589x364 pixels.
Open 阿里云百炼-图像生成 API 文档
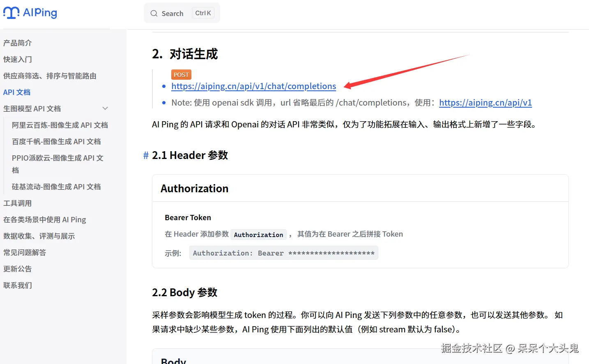point(60,125)
